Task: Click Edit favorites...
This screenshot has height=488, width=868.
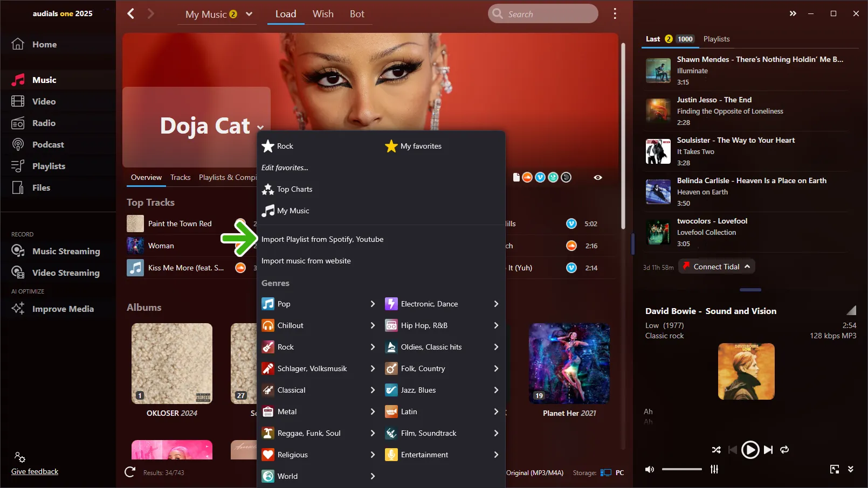Action: [x=285, y=168]
